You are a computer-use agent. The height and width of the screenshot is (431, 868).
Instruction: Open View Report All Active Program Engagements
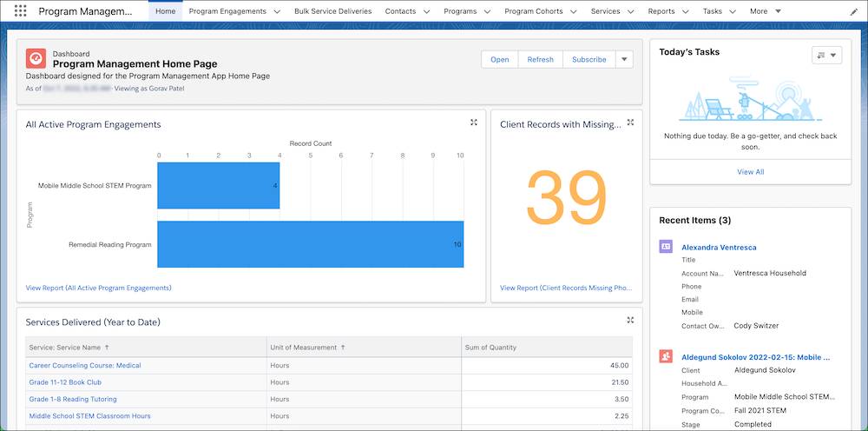point(99,288)
